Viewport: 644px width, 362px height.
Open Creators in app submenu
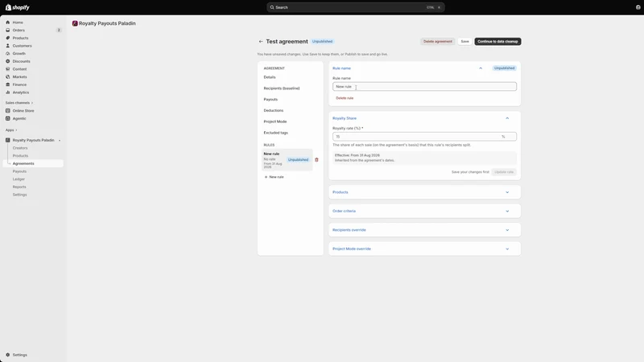pyautogui.click(x=20, y=148)
